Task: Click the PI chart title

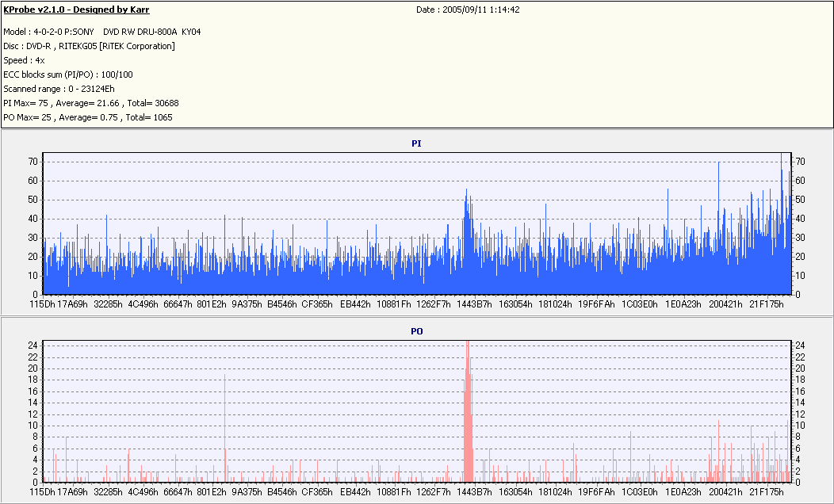Action: point(416,143)
